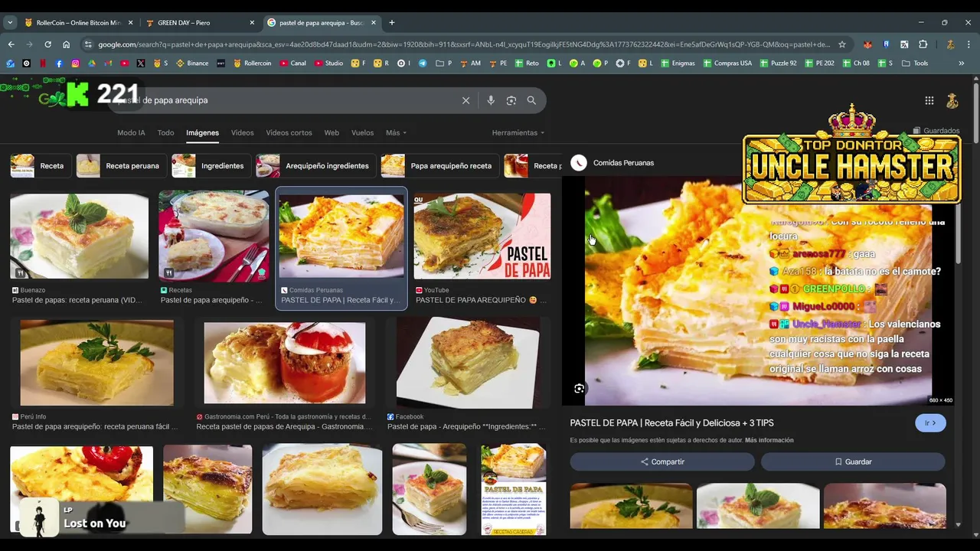Image resolution: width=980 pixels, height=551 pixels.
Task: Filter by the Receta peruana chip
Action: coord(121,165)
